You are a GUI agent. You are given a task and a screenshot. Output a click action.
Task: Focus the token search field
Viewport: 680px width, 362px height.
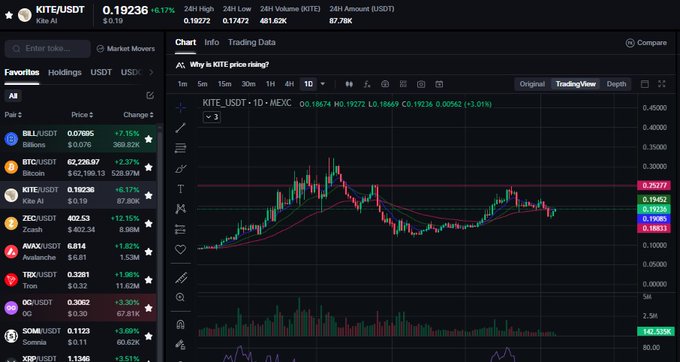(x=48, y=49)
